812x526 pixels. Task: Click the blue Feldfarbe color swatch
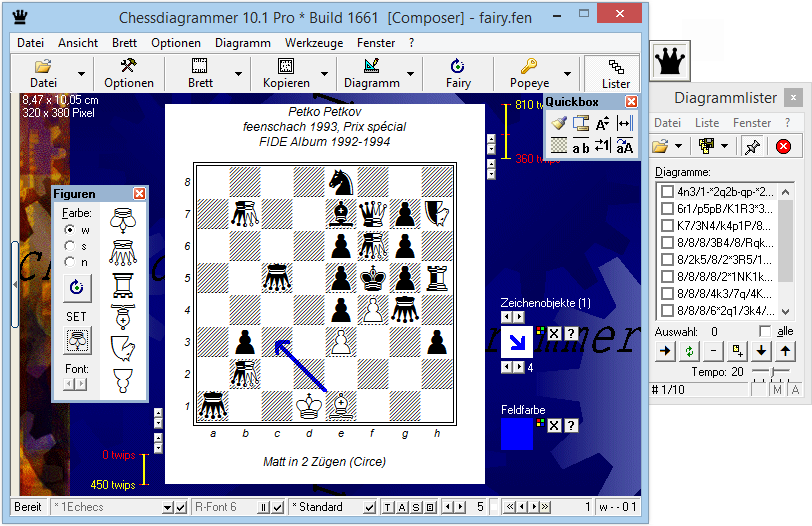click(x=517, y=434)
